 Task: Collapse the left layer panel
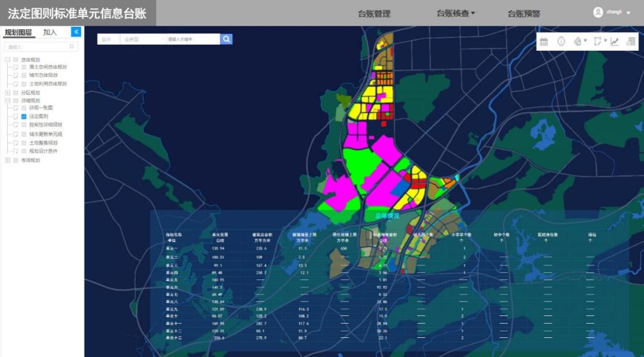coord(76,32)
